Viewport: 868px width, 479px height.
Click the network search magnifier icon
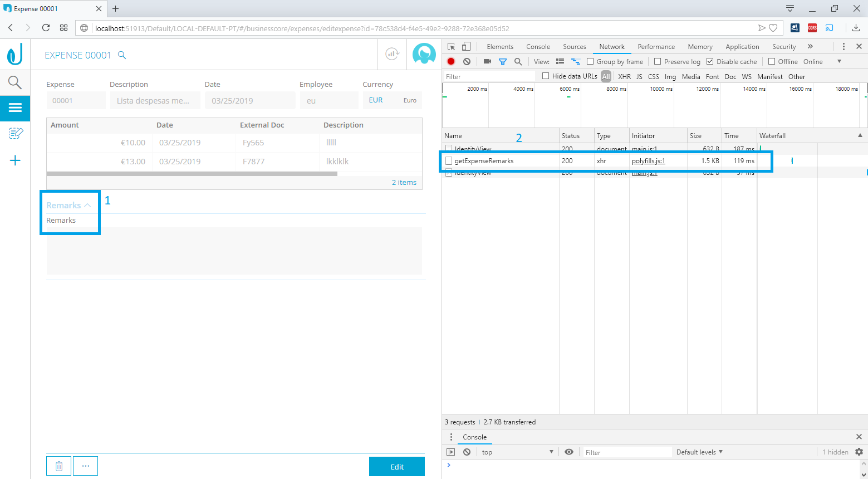click(x=518, y=61)
